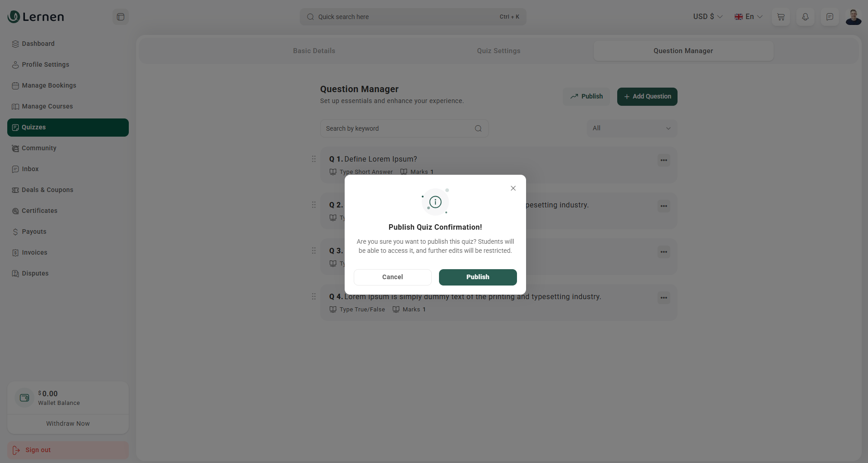Image resolution: width=868 pixels, height=463 pixels.
Task: Open the three-dot menu for Question 1
Action: point(663,160)
